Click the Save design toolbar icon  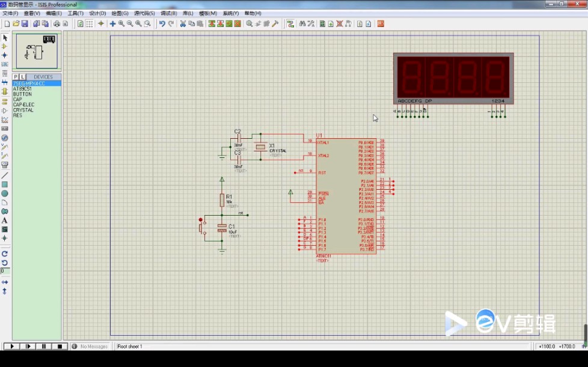(x=25, y=24)
